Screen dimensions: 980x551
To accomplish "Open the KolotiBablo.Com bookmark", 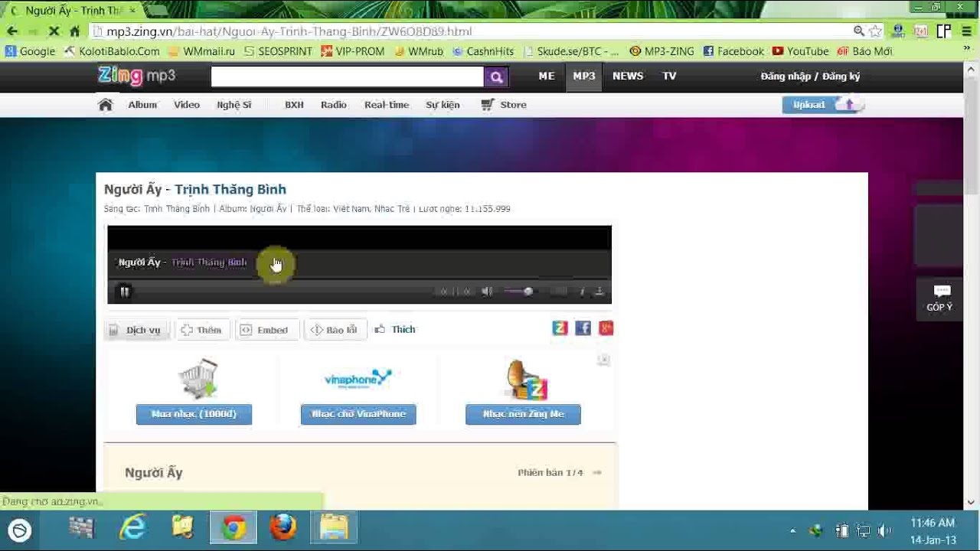I will [112, 51].
